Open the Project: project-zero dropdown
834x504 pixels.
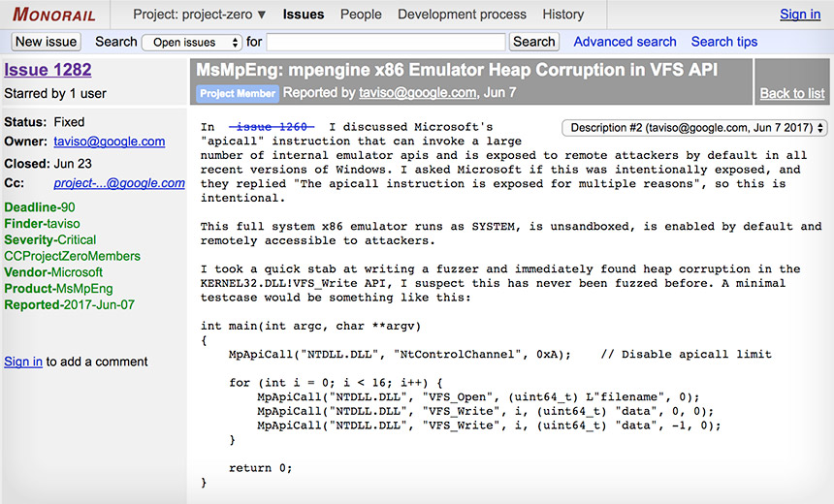point(200,15)
